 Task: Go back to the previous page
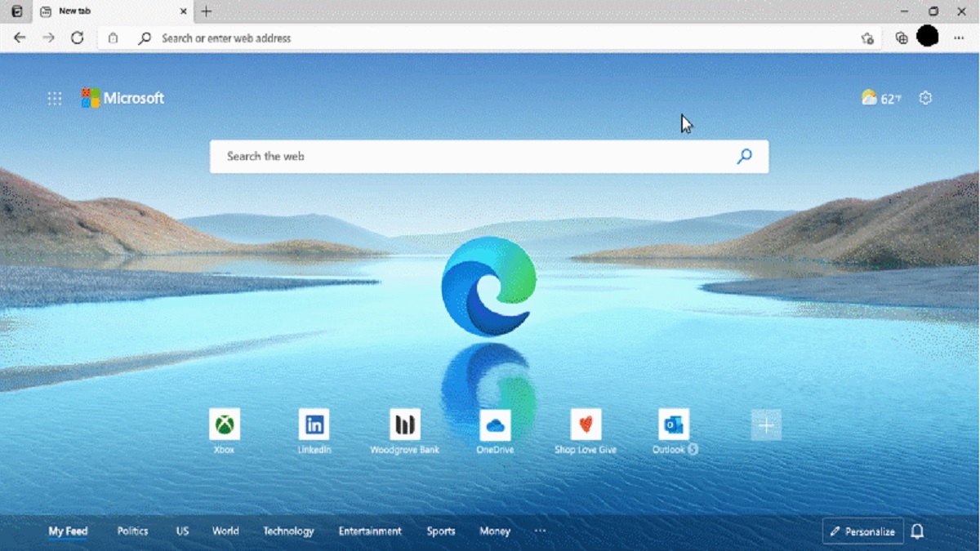[20, 38]
